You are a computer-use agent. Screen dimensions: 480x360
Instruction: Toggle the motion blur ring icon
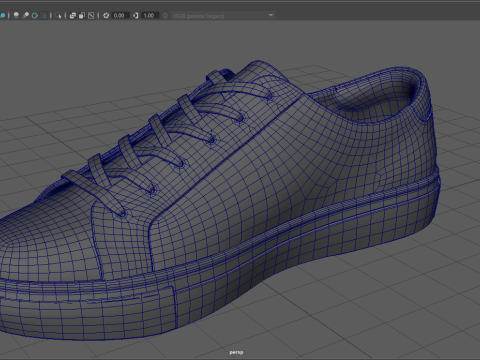click(x=35, y=15)
